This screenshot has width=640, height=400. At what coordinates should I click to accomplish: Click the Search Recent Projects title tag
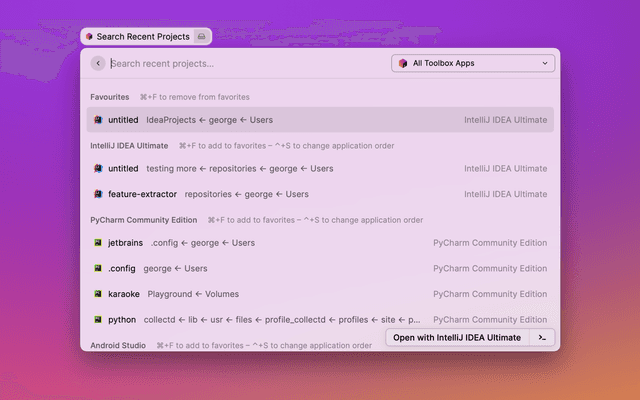pyautogui.click(x=142, y=36)
